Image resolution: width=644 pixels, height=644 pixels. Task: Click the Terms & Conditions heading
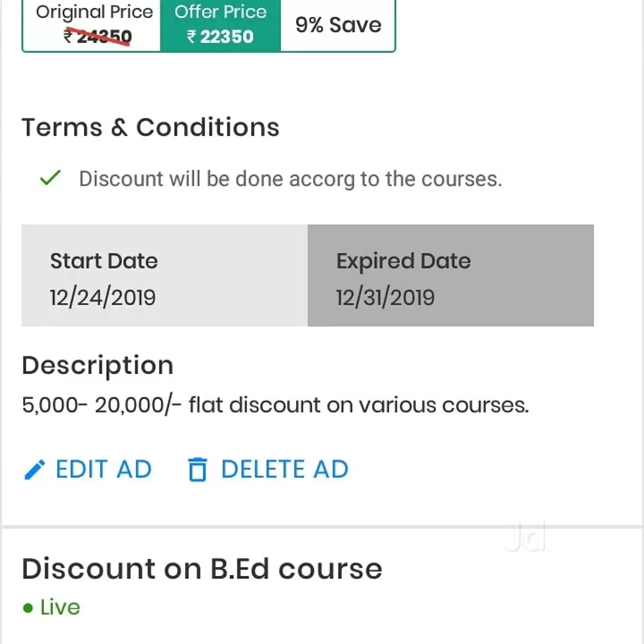click(x=150, y=127)
